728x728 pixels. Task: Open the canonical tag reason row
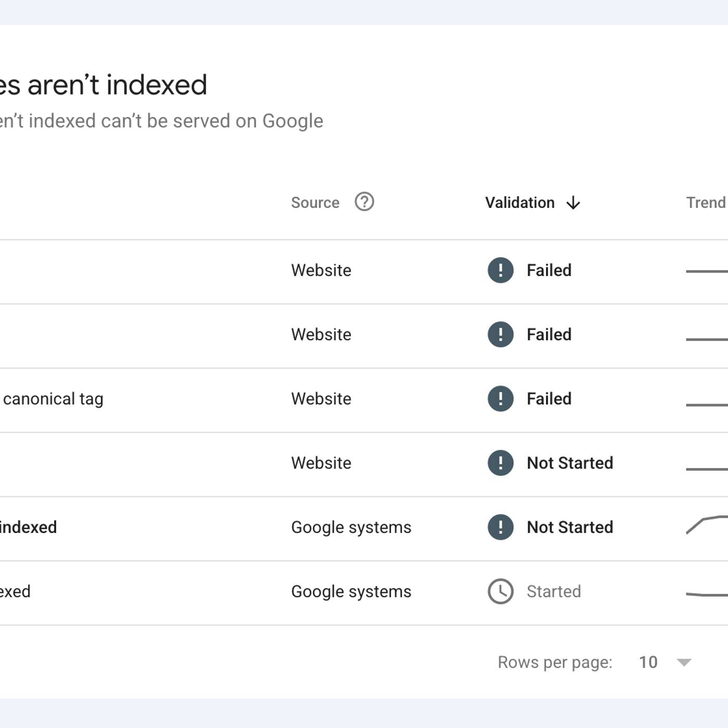tap(364, 400)
